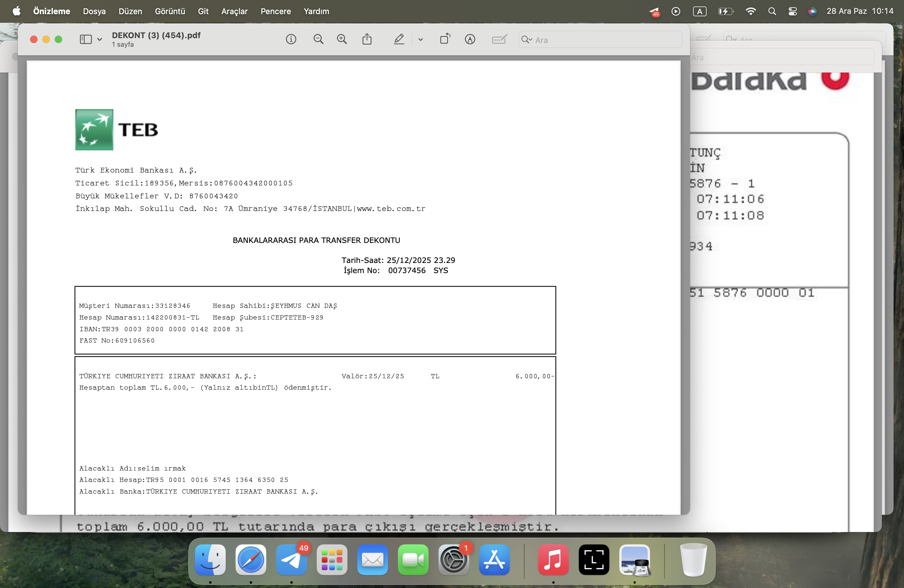Open the Düzen menu

coord(130,11)
